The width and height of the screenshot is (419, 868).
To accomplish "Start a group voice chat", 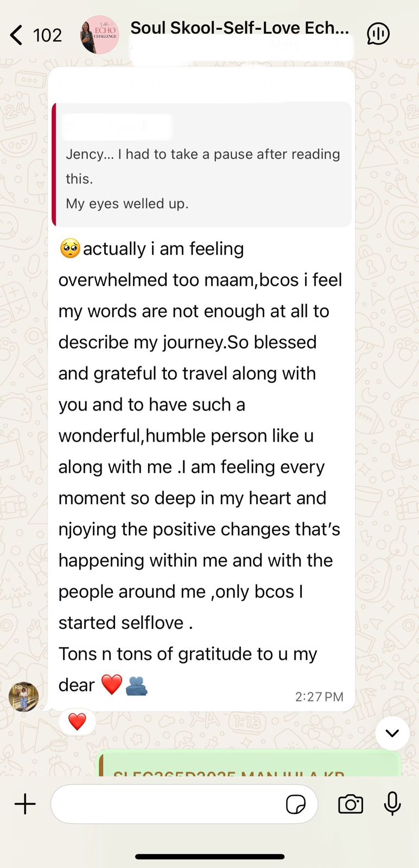I will pyautogui.click(x=378, y=34).
